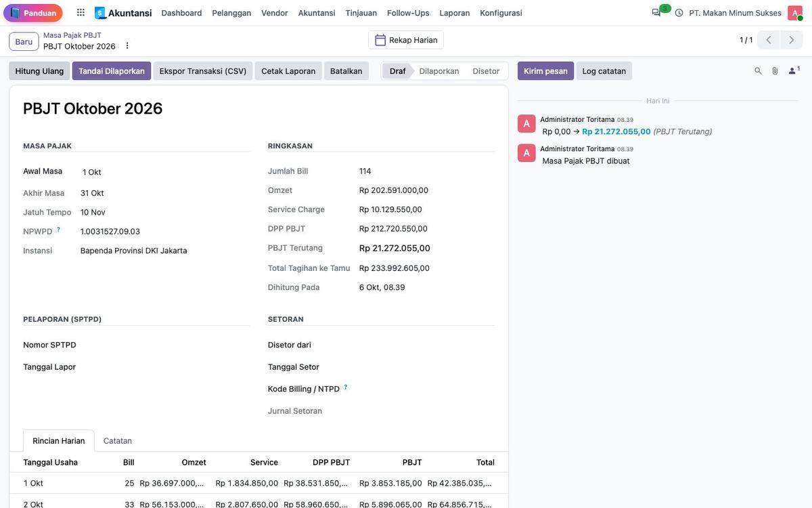
Task: Select the Dilaporkan status stage
Action: [x=439, y=71]
